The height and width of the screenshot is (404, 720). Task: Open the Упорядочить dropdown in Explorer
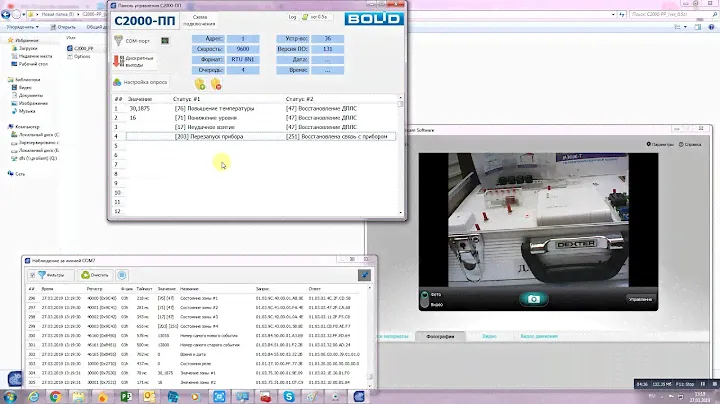tap(21, 27)
